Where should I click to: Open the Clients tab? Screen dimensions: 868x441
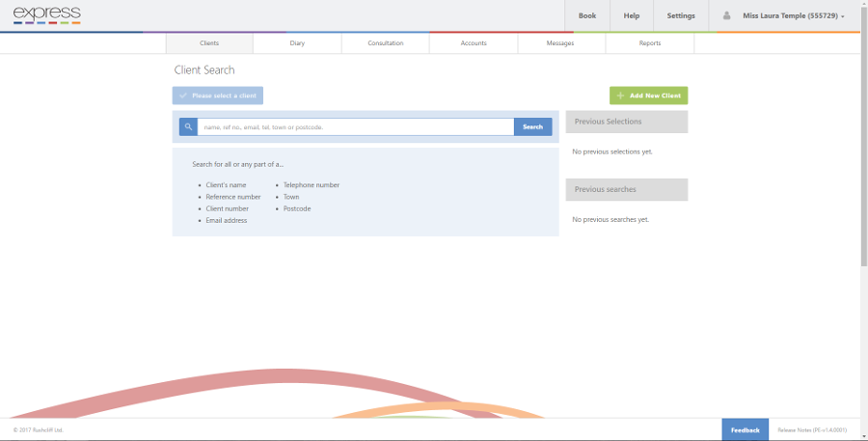click(x=209, y=43)
